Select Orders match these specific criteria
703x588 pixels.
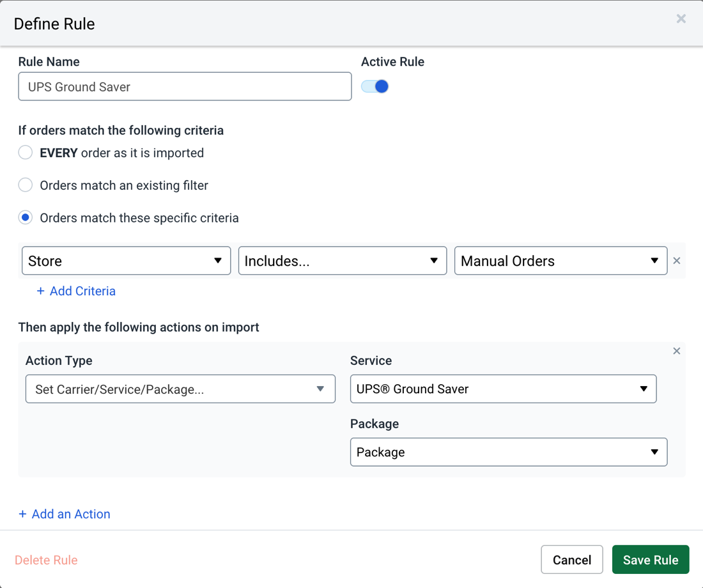[26, 217]
